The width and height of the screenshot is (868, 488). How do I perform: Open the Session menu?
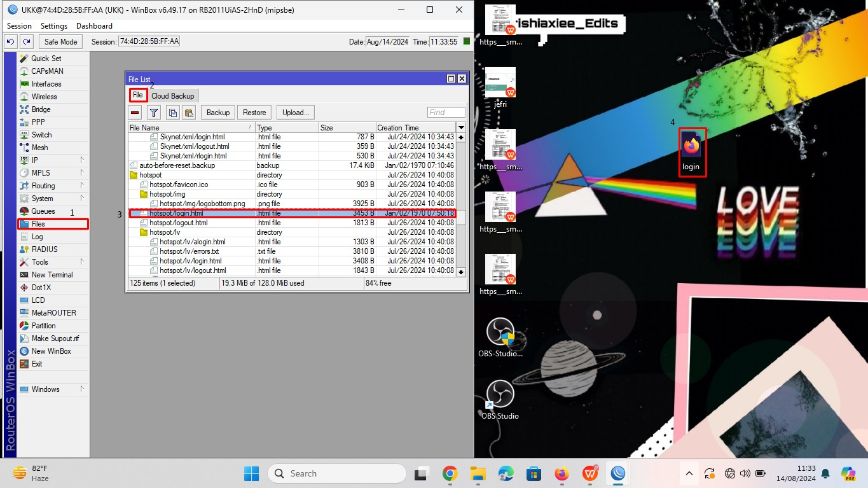(x=19, y=26)
